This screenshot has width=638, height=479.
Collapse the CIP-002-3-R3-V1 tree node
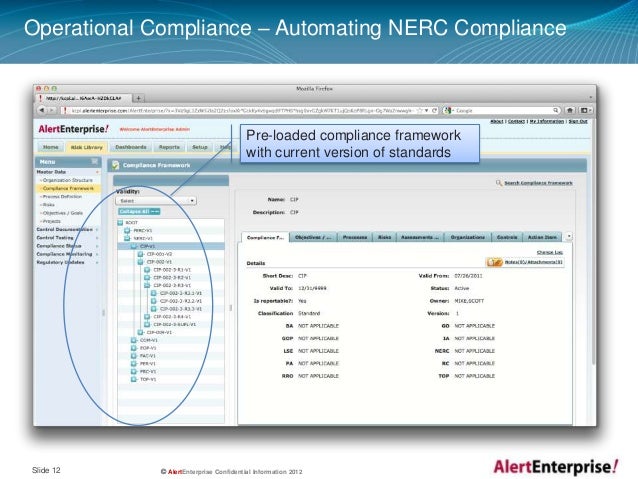pos(147,285)
